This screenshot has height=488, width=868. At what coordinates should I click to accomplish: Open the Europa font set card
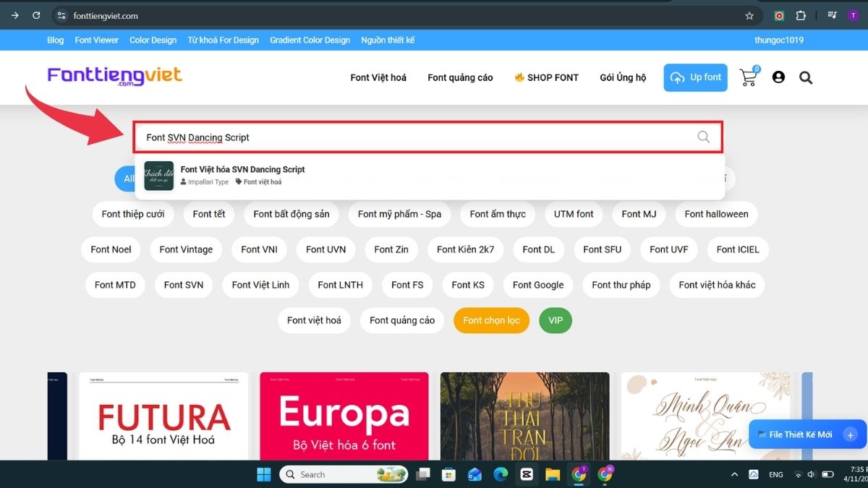pyautogui.click(x=344, y=416)
